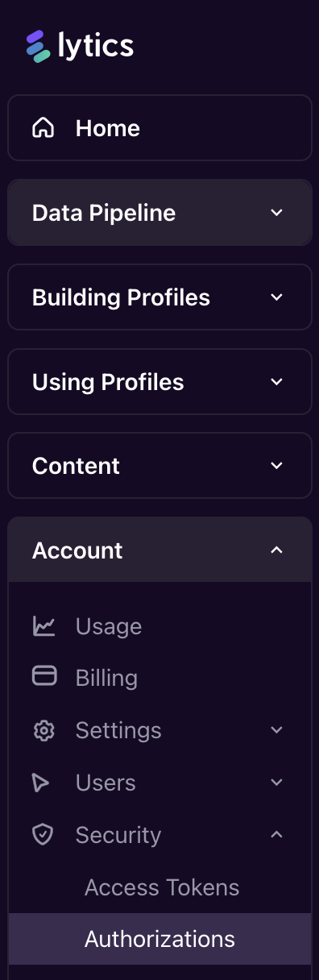Expand Content section chevron

[x=276, y=466]
